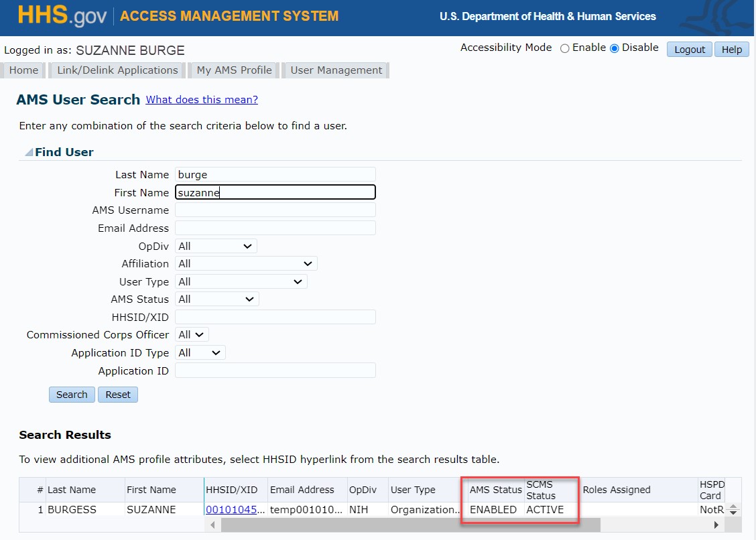Image resolution: width=756 pixels, height=540 pixels.
Task: Click the Email Address input field
Action: point(275,228)
